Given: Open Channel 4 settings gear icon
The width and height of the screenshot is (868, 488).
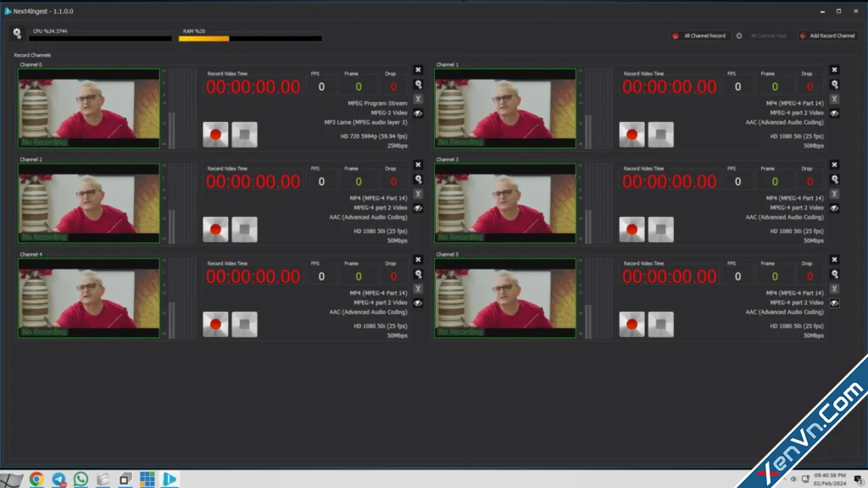Looking at the screenshot, I should pos(418,274).
